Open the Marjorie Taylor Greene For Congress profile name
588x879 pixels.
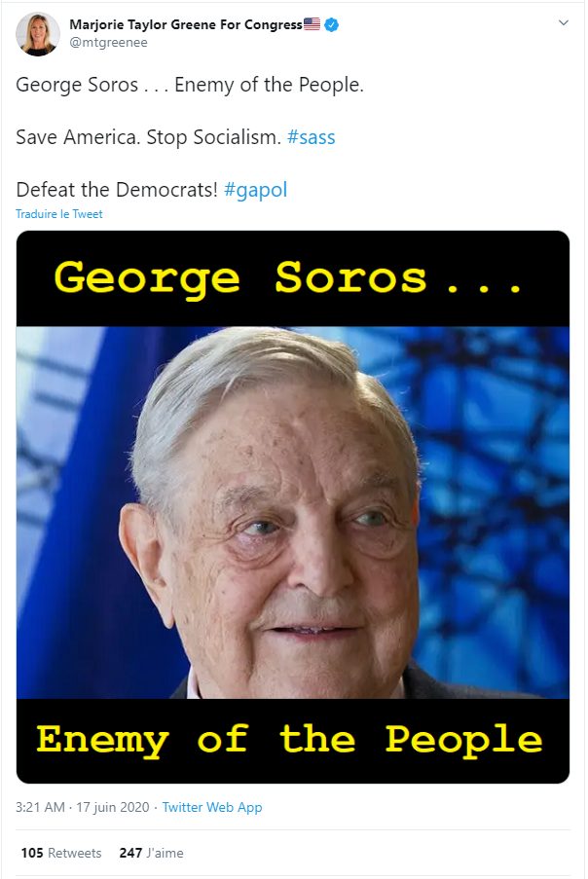click(186, 24)
